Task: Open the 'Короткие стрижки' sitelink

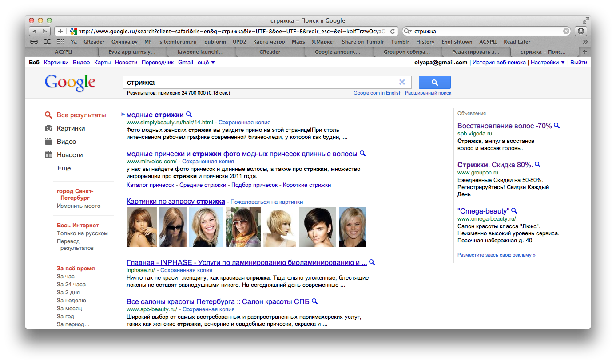Action: [307, 185]
